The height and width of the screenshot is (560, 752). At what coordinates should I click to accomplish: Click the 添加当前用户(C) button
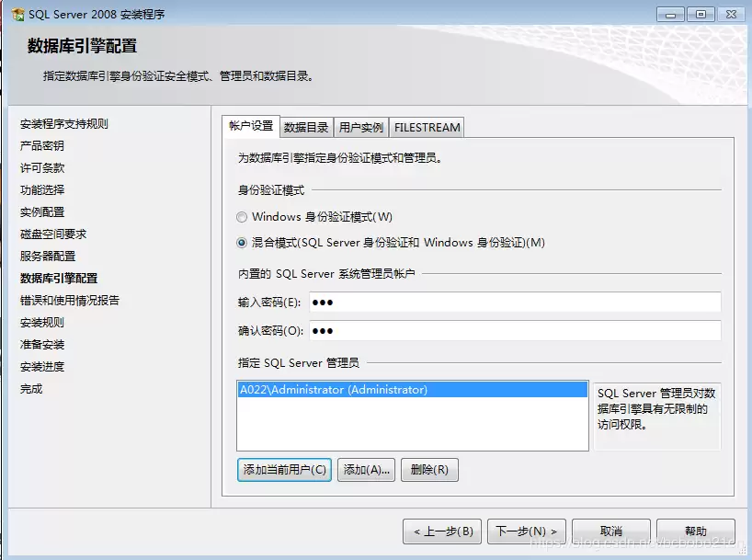tap(284, 470)
